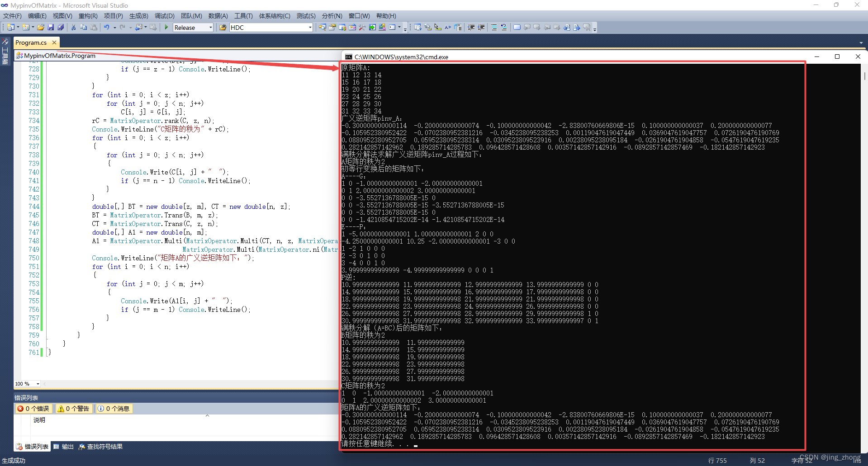
Task: Toggle the 0 个警告 warnings filter
Action: tap(74, 409)
